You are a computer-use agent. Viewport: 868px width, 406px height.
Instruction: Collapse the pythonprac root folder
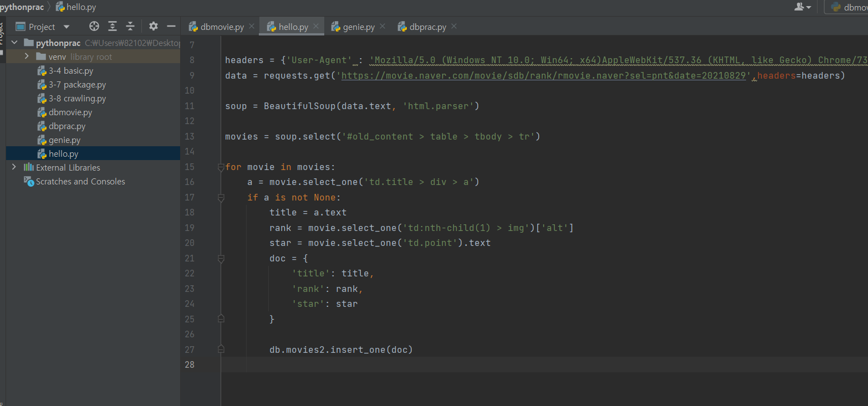pos(14,43)
